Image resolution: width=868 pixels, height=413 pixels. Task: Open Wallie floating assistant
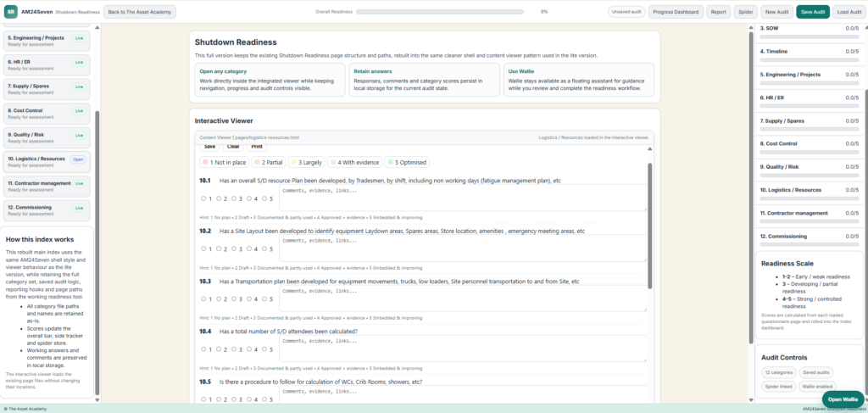pyautogui.click(x=842, y=399)
